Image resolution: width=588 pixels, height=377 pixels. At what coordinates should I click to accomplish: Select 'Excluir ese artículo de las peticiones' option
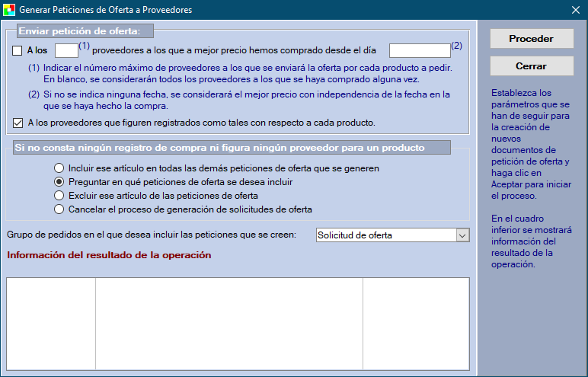(59, 196)
